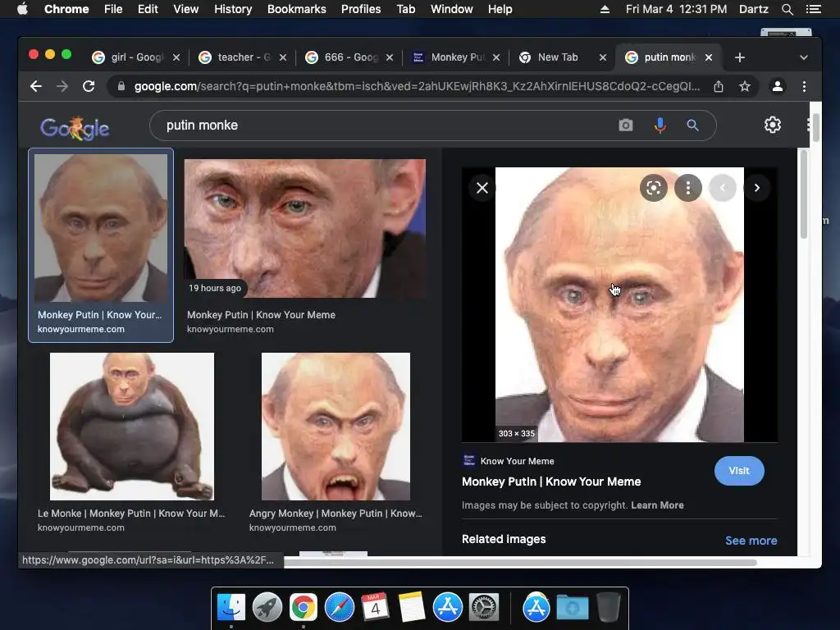Click the Chrome address bar URL
This screenshot has width=840, height=630.
(417, 86)
